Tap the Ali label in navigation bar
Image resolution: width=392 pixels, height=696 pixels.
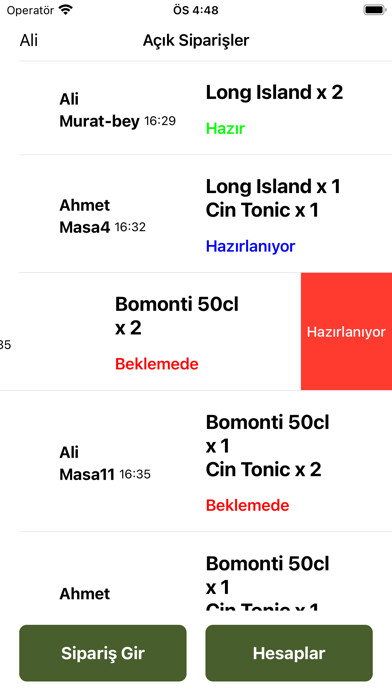pos(29,40)
